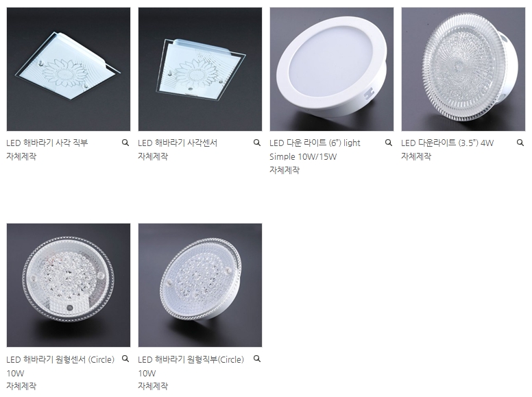
Task: Click 자체제작 label under 6-inch downlight
Action: (x=285, y=170)
